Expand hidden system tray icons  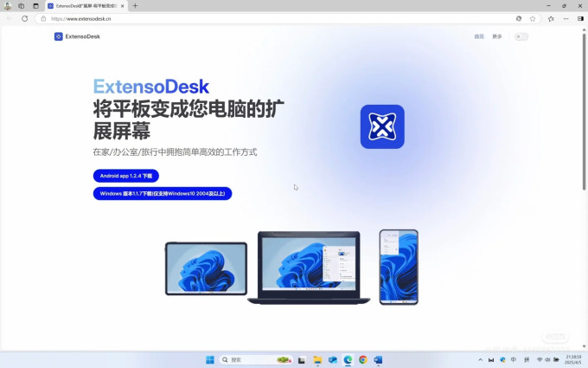coord(480,359)
